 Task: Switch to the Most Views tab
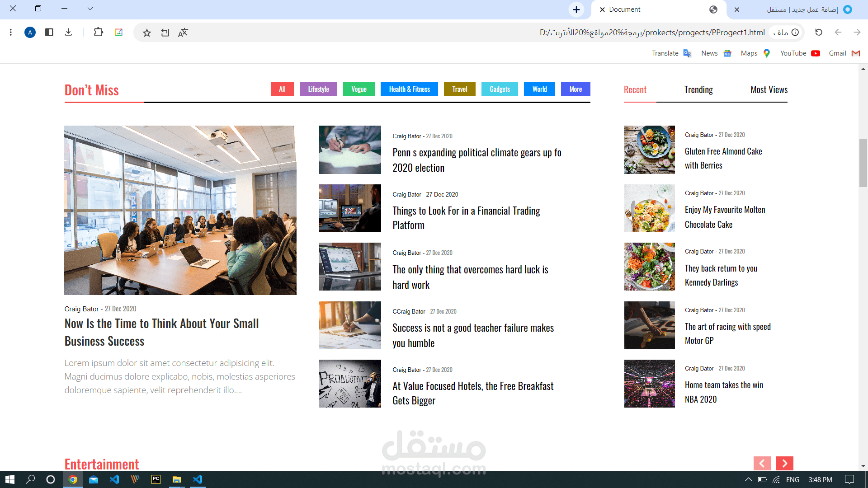tap(769, 90)
